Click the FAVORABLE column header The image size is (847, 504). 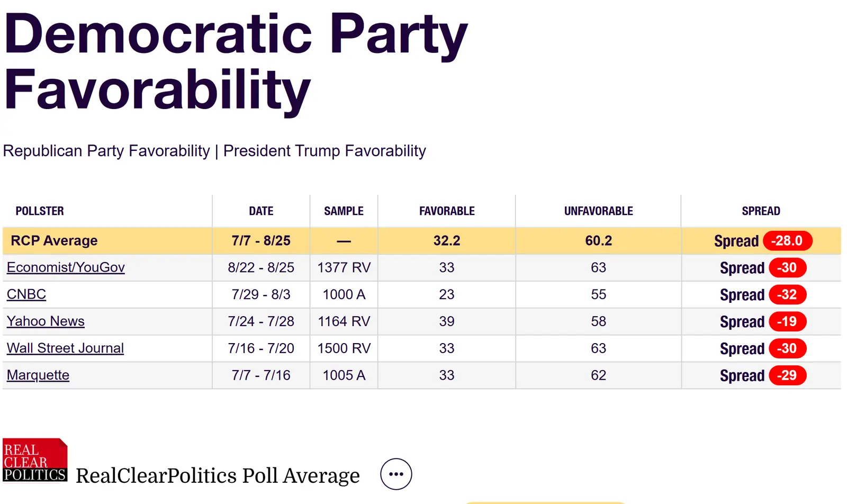pyautogui.click(x=447, y=211)
